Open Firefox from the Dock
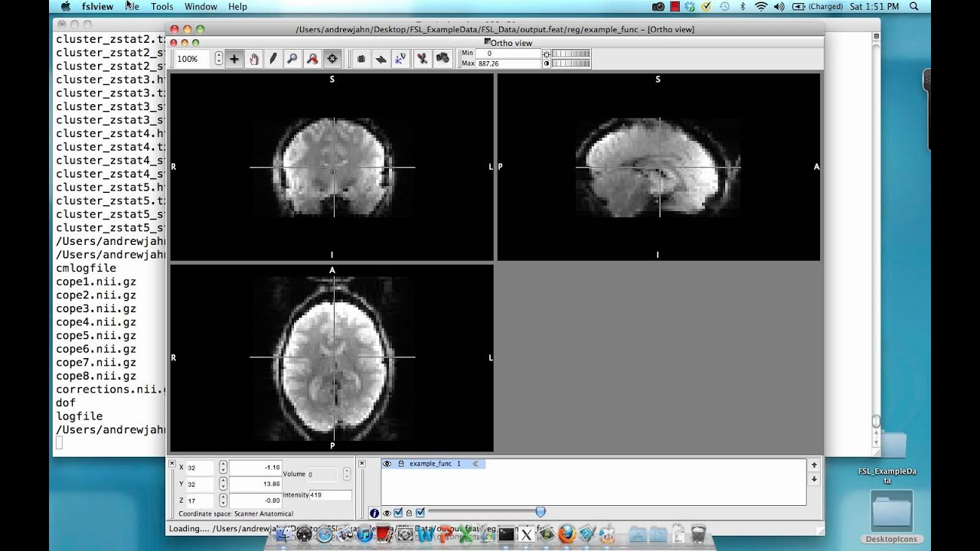980x551 pixels. [567, 534]
